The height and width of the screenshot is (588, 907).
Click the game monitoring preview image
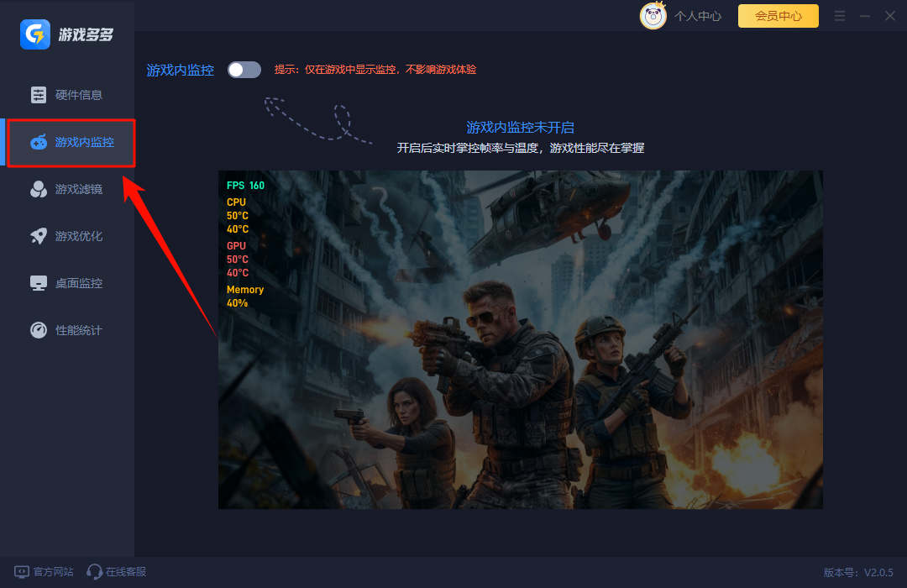521,339
